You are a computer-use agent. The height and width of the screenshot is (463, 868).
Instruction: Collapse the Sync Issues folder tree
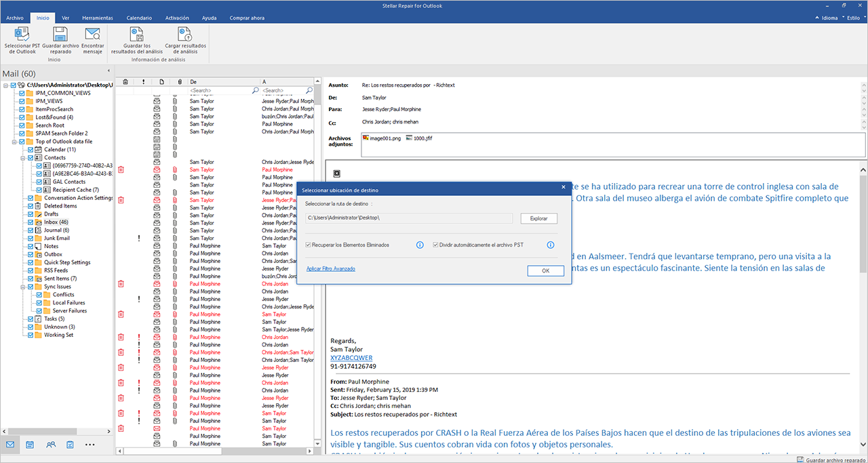click(22, 287)
